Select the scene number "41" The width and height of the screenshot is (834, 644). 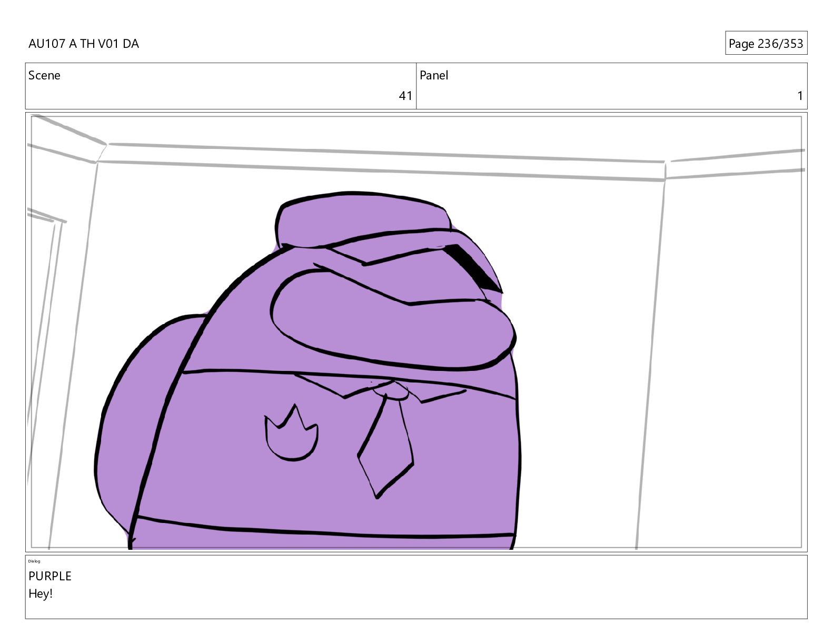pos(405,96)
